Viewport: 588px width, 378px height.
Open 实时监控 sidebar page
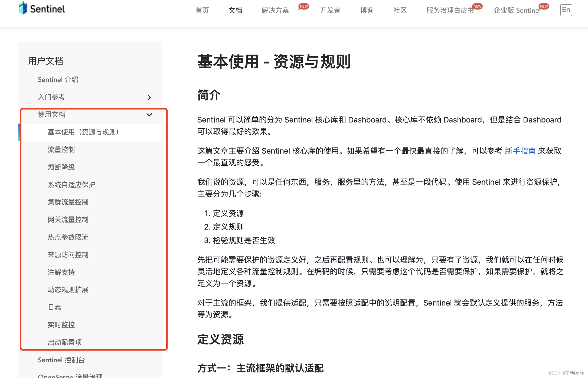(61, 325)
